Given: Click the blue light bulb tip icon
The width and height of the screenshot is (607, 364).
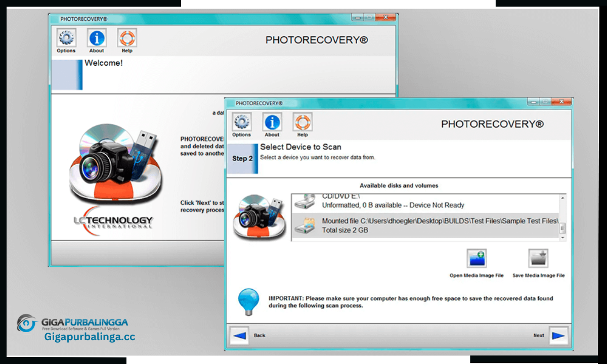Looking at the screenshot, I should [248, 301].
